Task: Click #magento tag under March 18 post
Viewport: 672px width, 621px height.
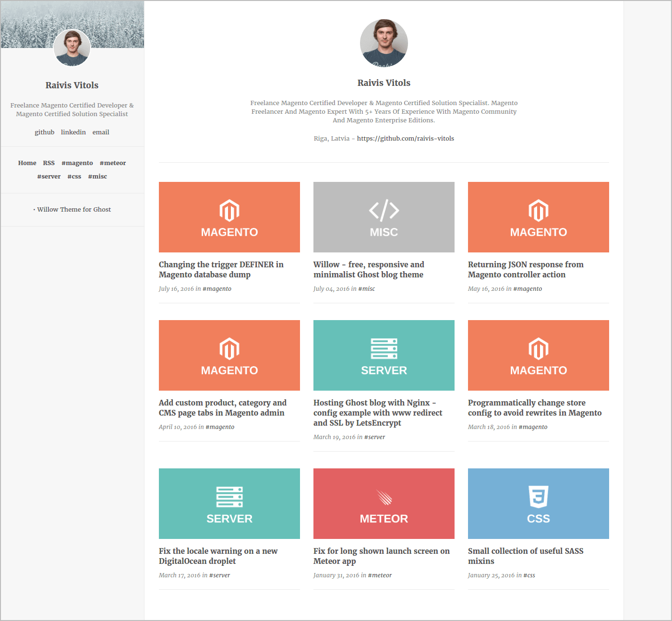Action: 533,427
